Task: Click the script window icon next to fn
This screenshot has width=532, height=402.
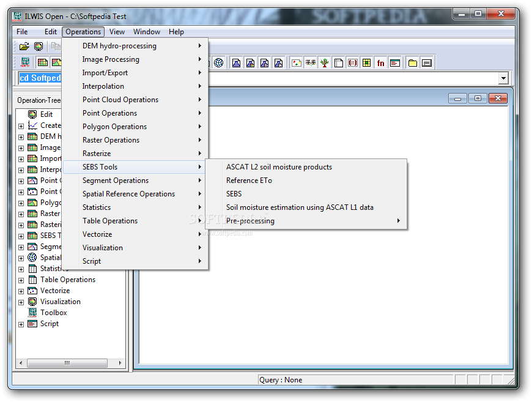Action: click(395, 63)
